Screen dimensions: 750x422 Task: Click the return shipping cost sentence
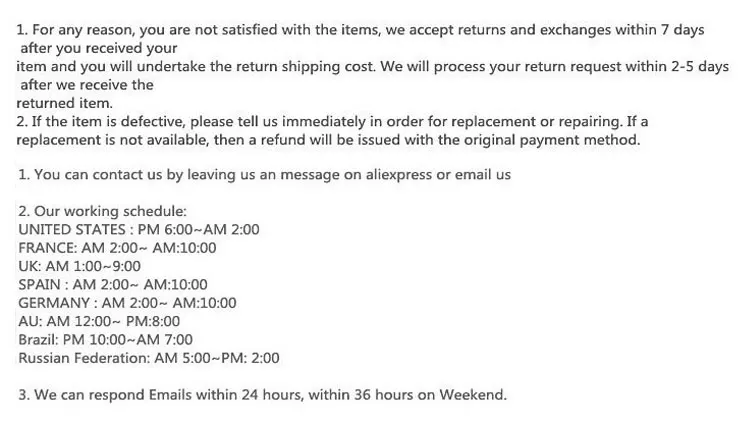pyautogui.click(x=373, y=67)
